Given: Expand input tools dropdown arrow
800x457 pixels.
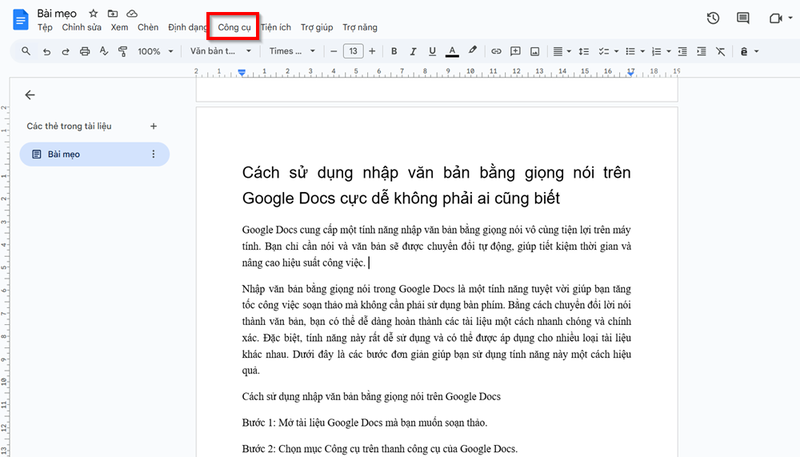Looking at the screenshot, I should [756, 51].
